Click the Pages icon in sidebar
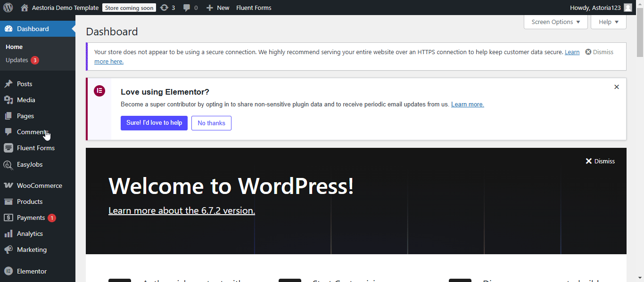The height and width of the screenshot is (282, 644). point(8,116)
